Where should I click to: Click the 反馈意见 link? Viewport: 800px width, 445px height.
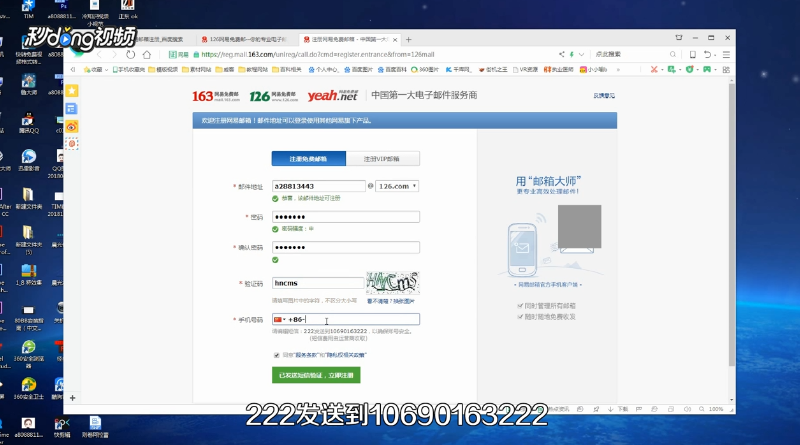(x=604, y=95)
